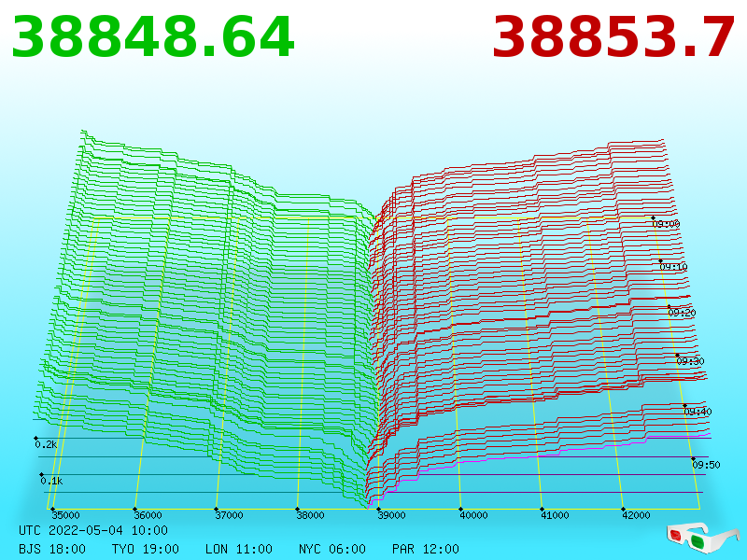Select the 09:40 time marker
The image size is (747, 560).
[698, 412]
